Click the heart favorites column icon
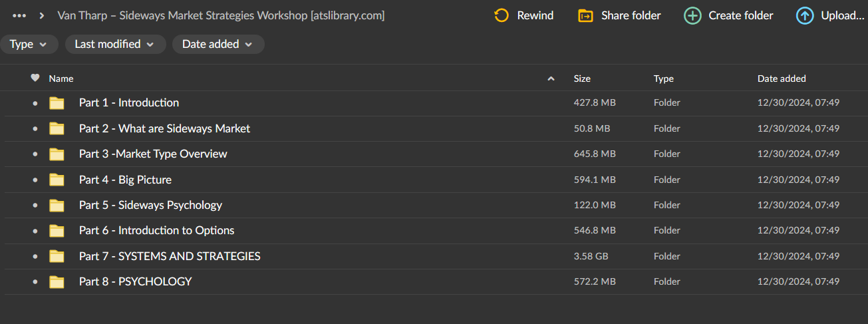Image resolution: width=868 pixels, height=324 pixels. (35, 78)
